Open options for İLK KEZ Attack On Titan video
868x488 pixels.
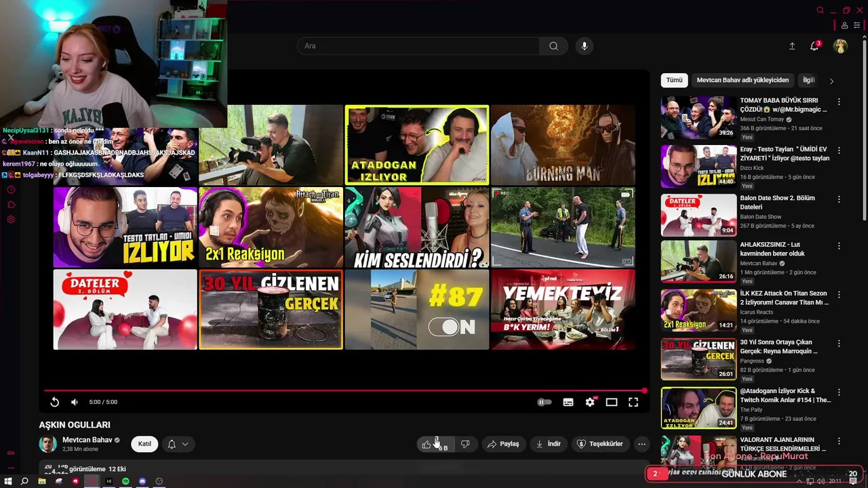pyautogui.click(x=839, y=294)
